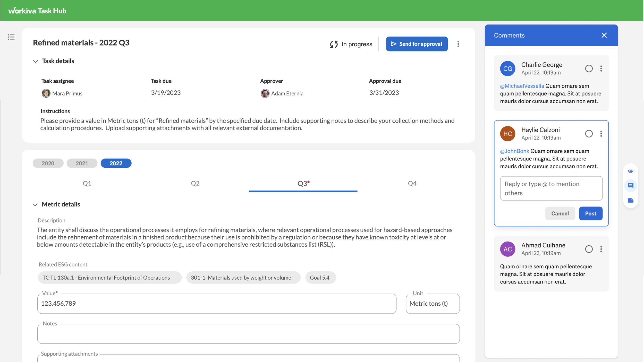The width and height of the screenshot is (644, 362).
Task: Resolve Haylie Calzoni's comment circle
Action: tap(589, 134)
